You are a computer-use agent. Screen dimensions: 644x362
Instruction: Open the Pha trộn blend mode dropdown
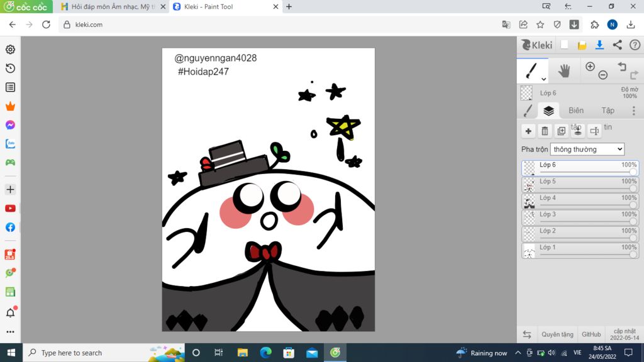pyautogui.click(x=586, y=149)
